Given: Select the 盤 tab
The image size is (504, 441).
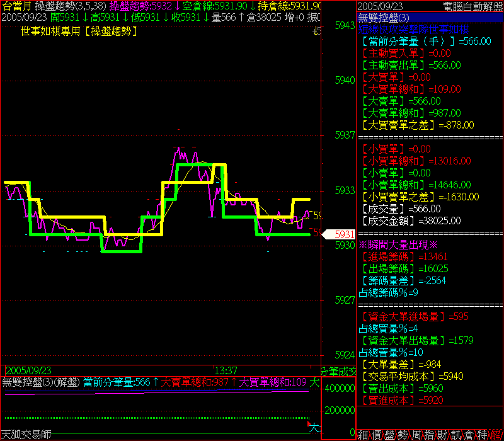Looking at the screenshot, I should 389,435.
